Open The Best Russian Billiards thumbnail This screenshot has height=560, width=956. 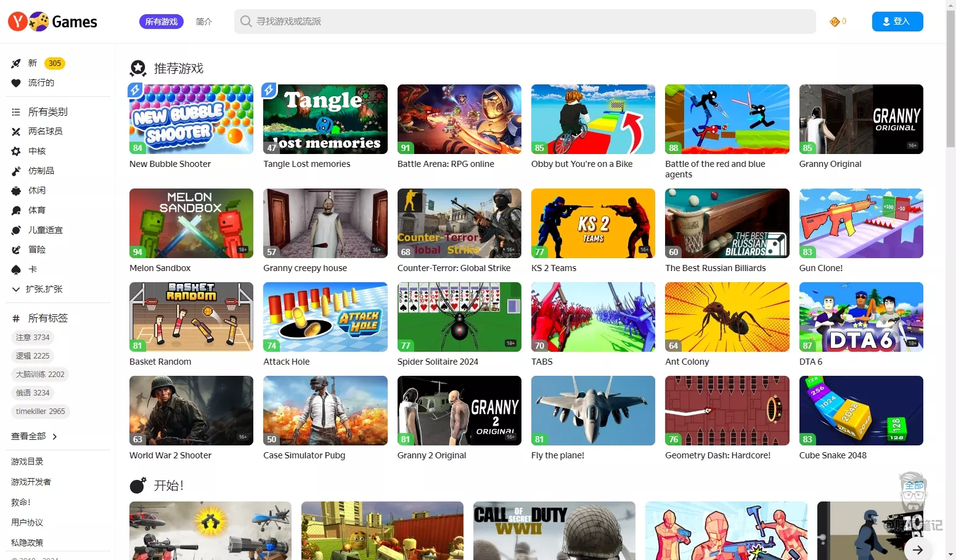pos(727,223)
